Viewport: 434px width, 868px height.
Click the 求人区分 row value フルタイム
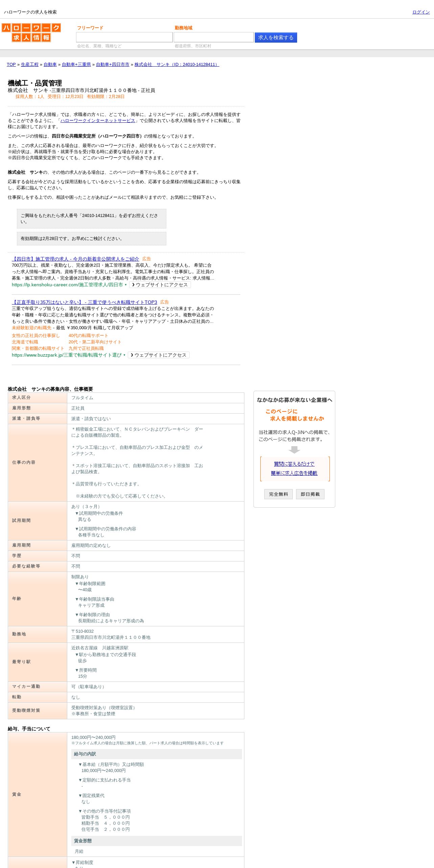(x=82, y=398)
